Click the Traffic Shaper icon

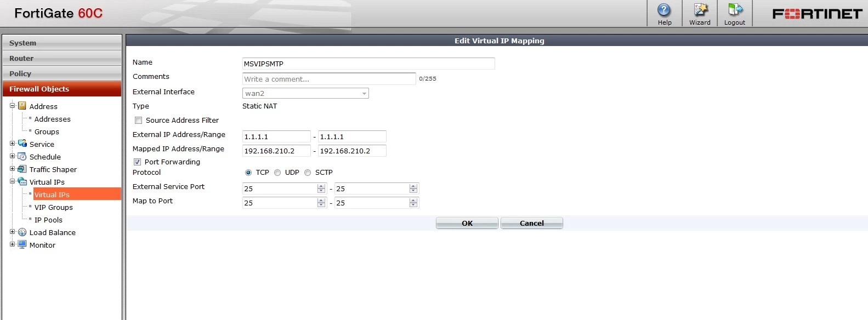tap(22, 169)
